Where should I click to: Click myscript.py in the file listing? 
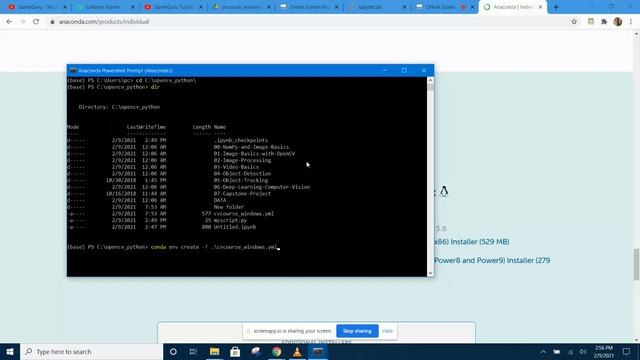pyautogui.click(x=231, y=220)
